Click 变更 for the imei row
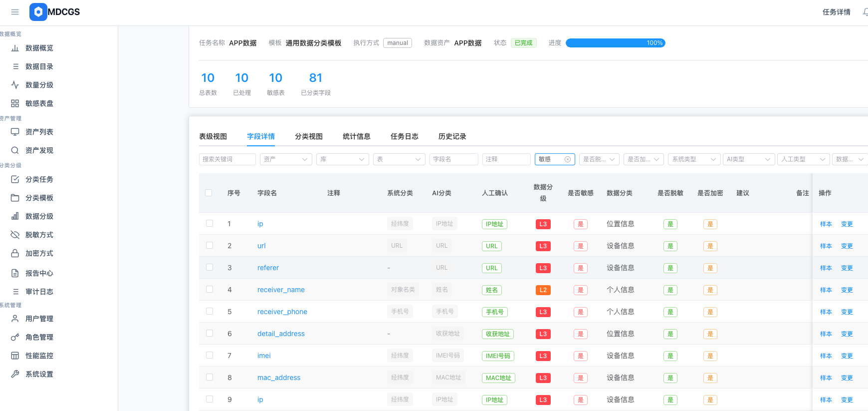 [847, 356]
